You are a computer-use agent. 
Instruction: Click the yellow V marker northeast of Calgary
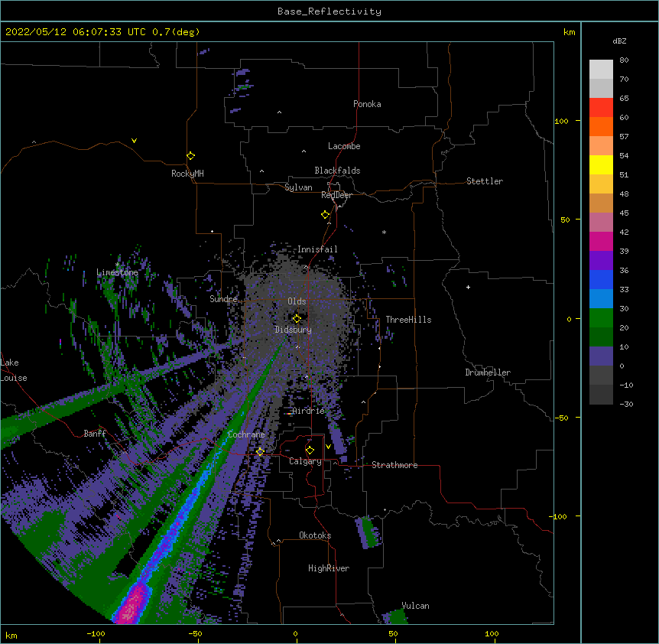coord(328,447)
